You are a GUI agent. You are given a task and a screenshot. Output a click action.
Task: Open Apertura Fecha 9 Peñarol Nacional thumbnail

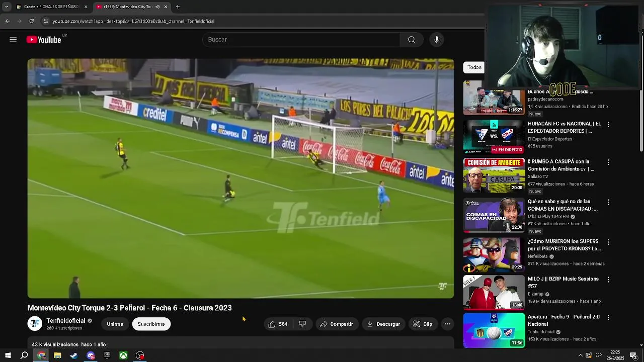point(494,330)
